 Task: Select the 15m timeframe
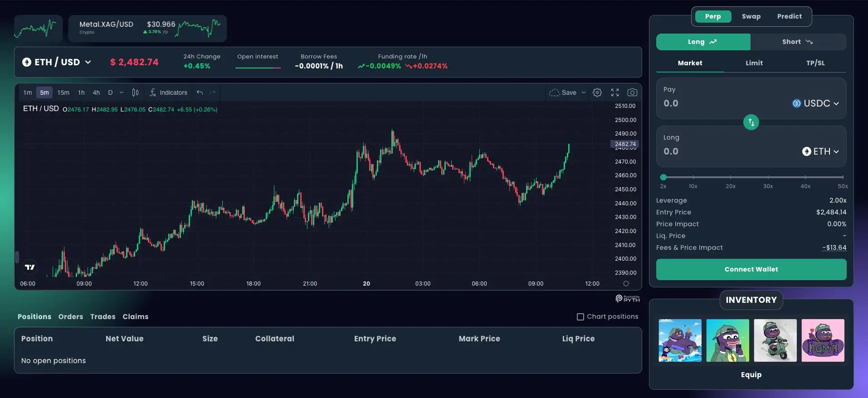63,92
